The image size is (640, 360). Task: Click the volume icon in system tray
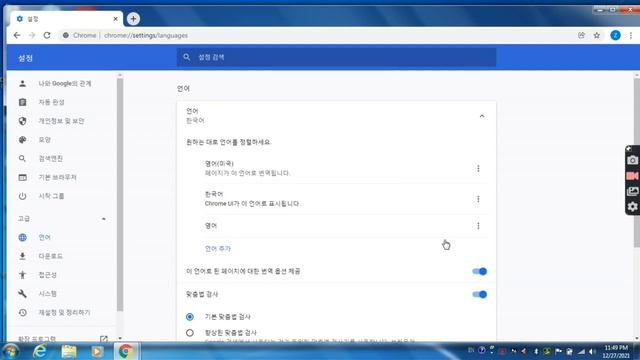point(592,351)
